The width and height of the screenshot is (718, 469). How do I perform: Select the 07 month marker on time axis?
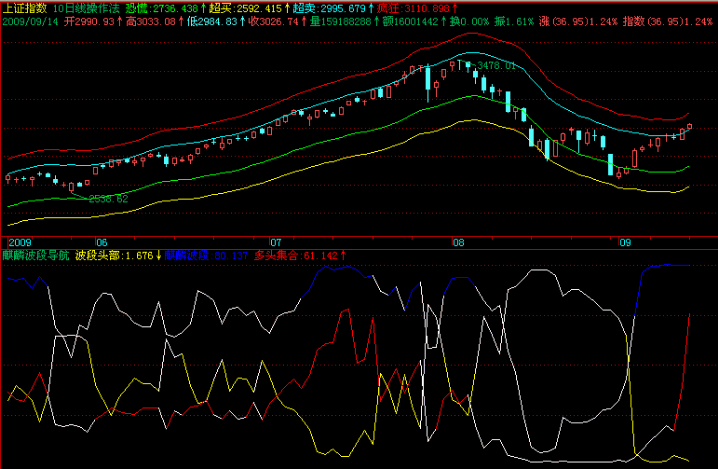coord(276,243)
